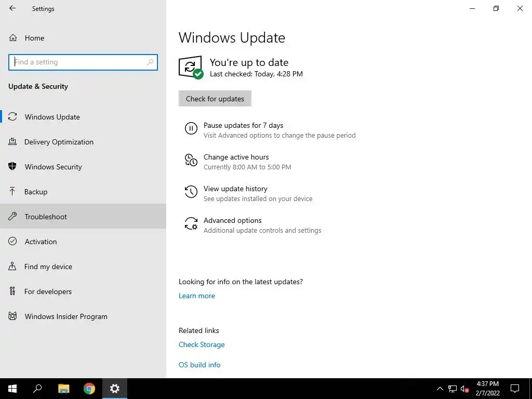Click the pause icon for Pause updates

[x=191, y=129]
